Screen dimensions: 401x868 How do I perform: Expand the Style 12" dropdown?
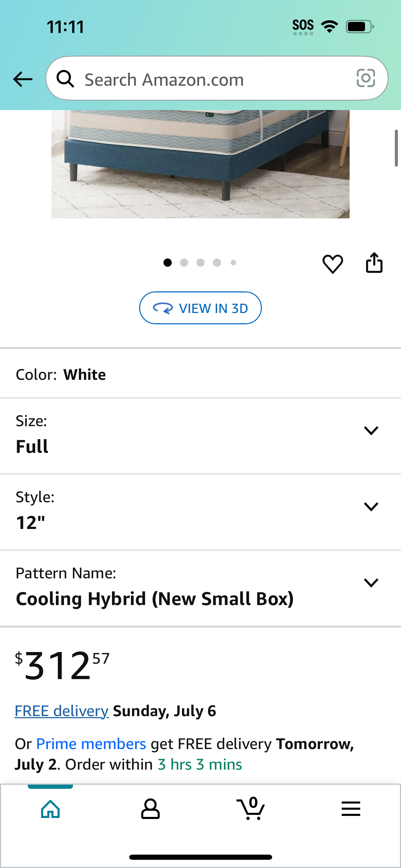(200, 512)
